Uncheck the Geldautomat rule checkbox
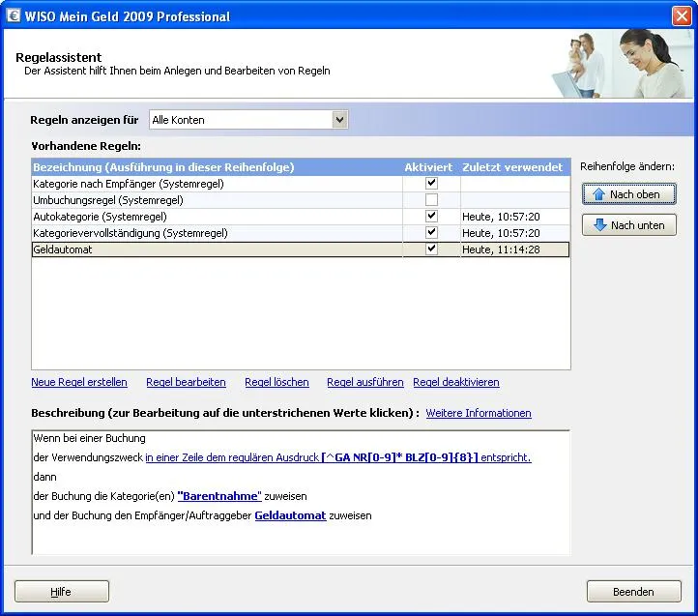 tap(431, 249)
